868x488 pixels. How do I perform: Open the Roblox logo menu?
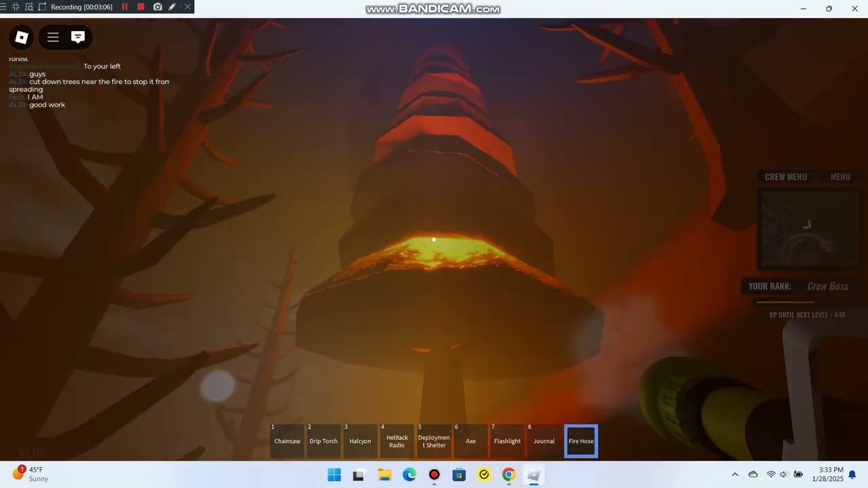pyautogui.click(x=22, y=37)
